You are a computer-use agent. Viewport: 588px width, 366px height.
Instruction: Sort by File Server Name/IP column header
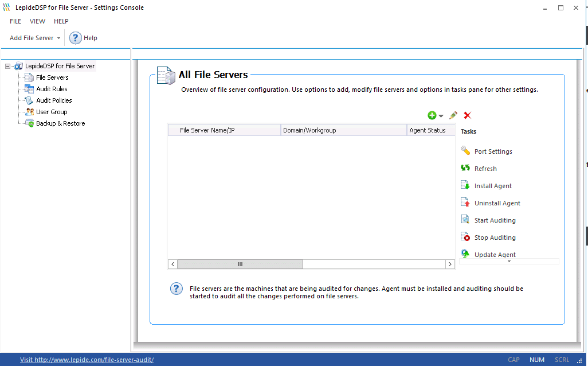click(224, 130)
